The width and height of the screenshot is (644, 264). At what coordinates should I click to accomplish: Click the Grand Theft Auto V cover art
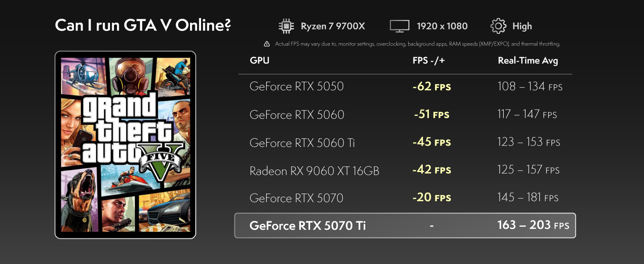point(125,145)
